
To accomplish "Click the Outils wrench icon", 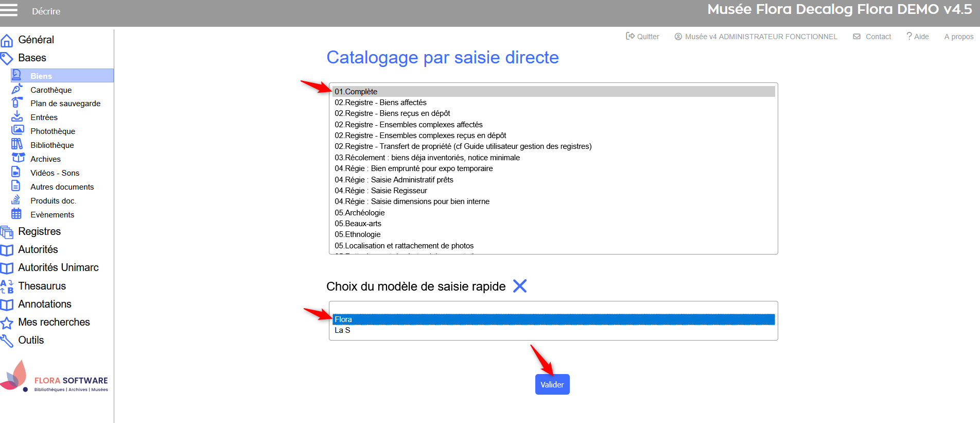I will [x=7, y=341].
